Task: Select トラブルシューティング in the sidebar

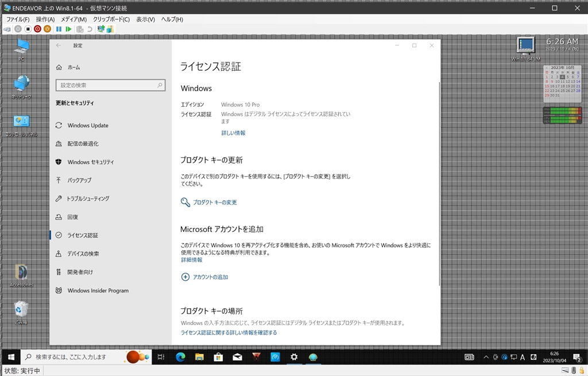Action: tap(111, 199)
